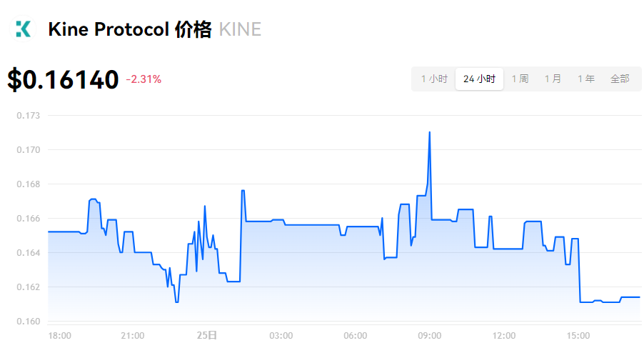
Task: Show 全部 price history
Action: click(620, 79)
